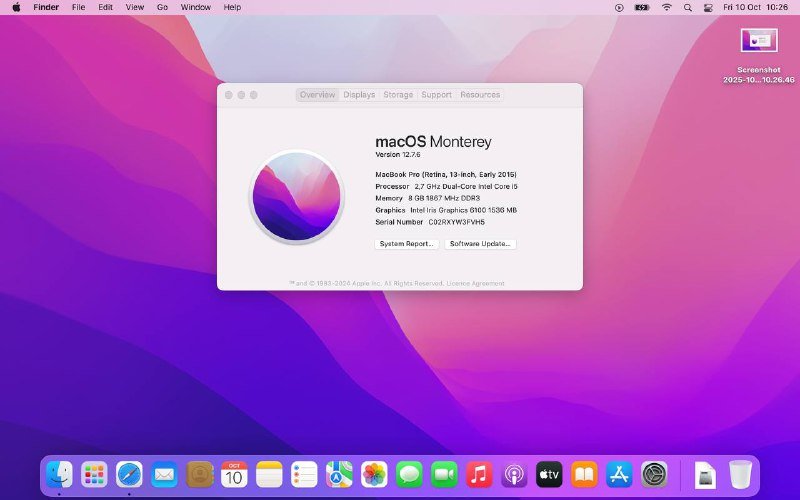The width and height of the screenshot is (800, 500).
Task: Close the About This Mac window
Action: 229,95
